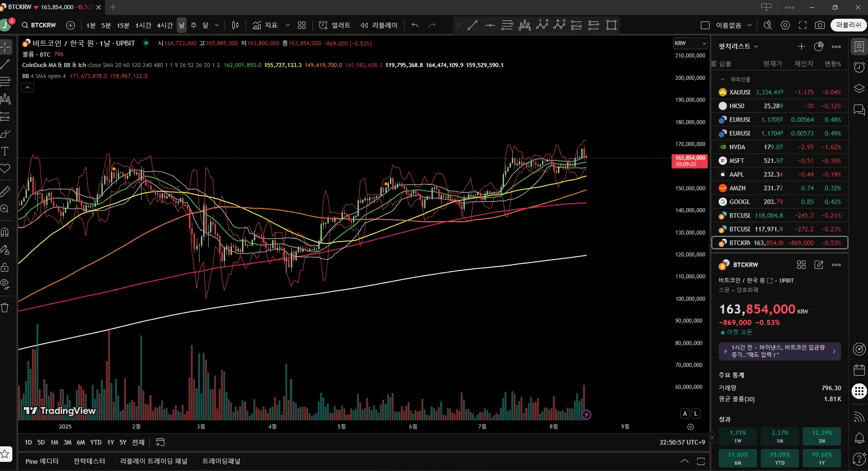
Task: Set chart range to YTD
Action: pyautogui.click(x=96, y=442)
